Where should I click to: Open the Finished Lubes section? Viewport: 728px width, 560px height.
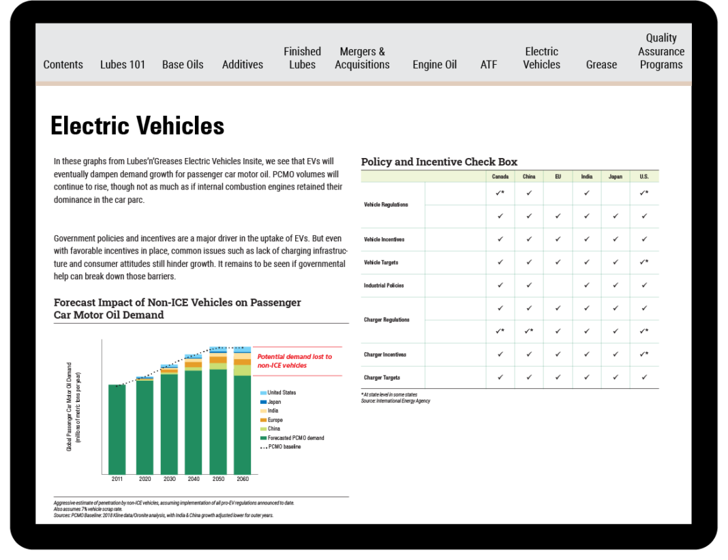pos(302,58)
